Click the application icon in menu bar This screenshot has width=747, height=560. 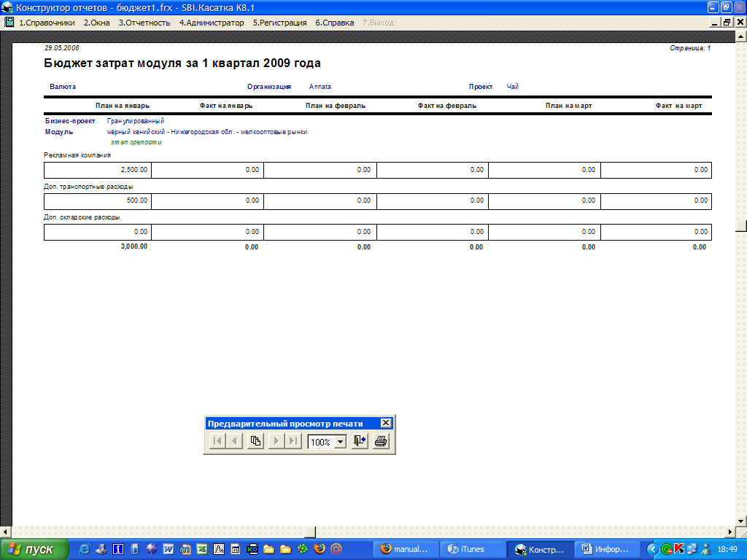9,22
